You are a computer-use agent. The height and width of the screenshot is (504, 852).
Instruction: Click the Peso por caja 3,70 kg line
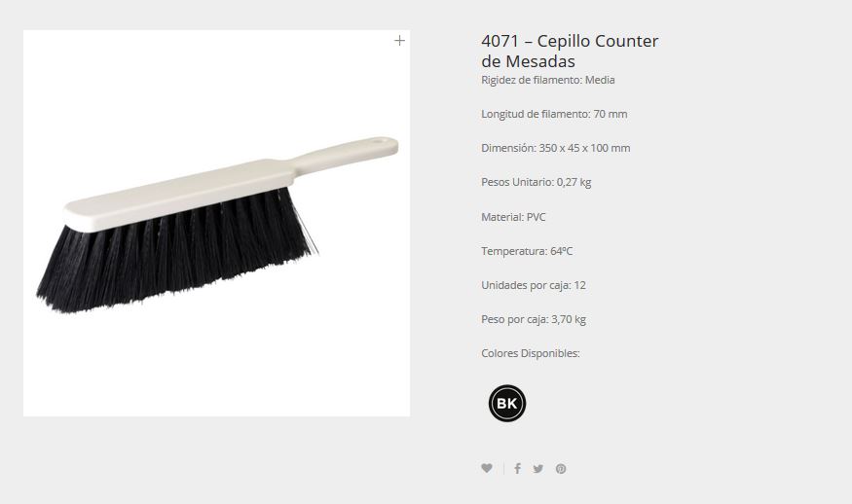point(533,319)
